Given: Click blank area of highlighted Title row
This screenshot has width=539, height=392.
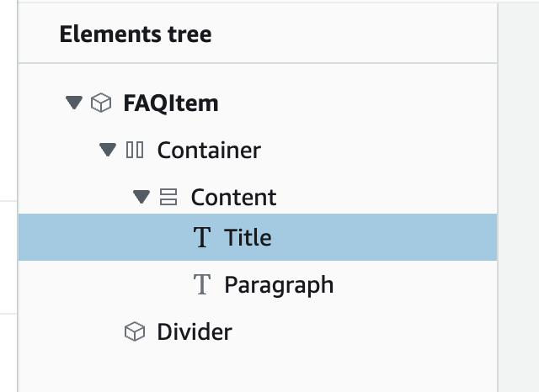Looking at the screenshot, I should 378,237.
